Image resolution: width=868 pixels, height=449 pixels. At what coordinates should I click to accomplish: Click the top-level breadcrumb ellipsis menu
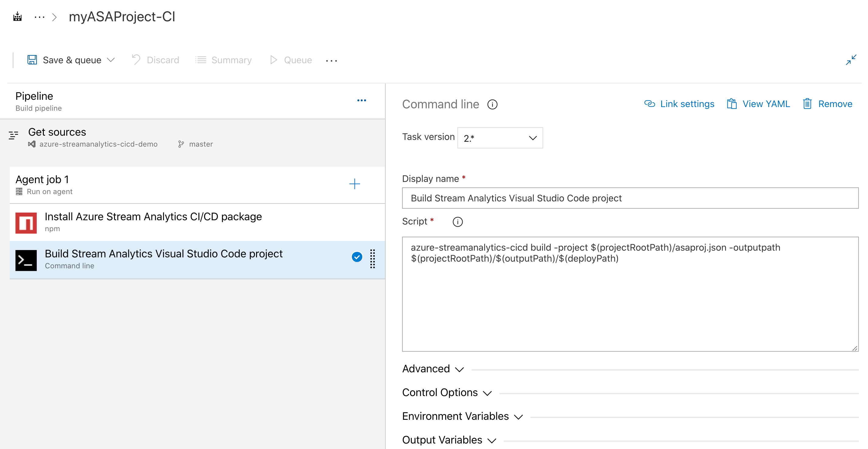pyautogui.click(x=41, y=16)
